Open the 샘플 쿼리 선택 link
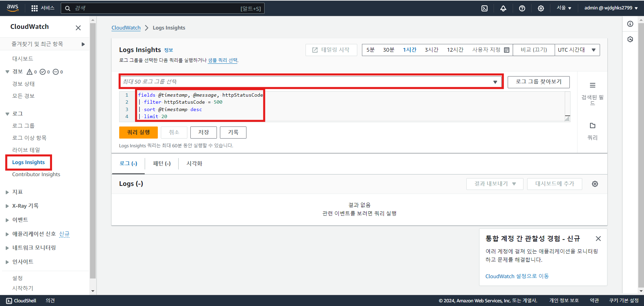The height and width of the screenshot is (306, 644). coord(223,60)
